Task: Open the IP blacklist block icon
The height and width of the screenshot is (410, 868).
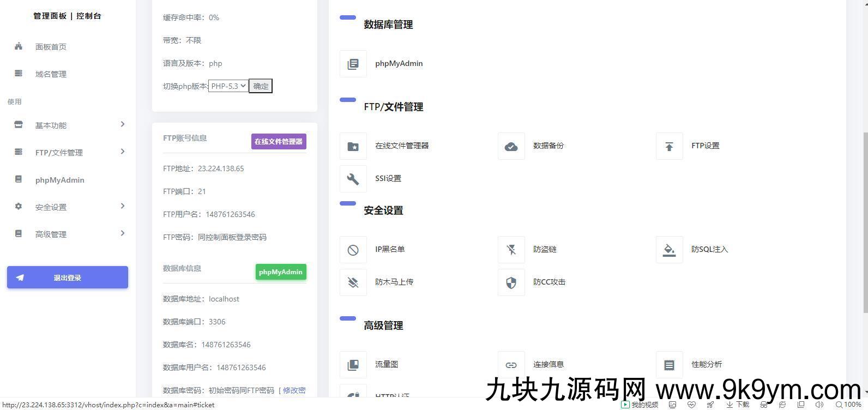Action: click(x=353, y=250)
